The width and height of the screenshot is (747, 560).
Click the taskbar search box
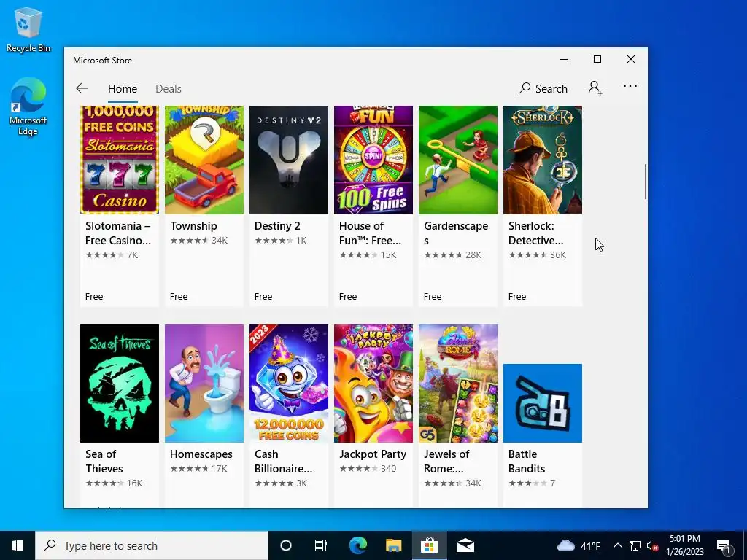pyautogui.click(x=152, y=545)
